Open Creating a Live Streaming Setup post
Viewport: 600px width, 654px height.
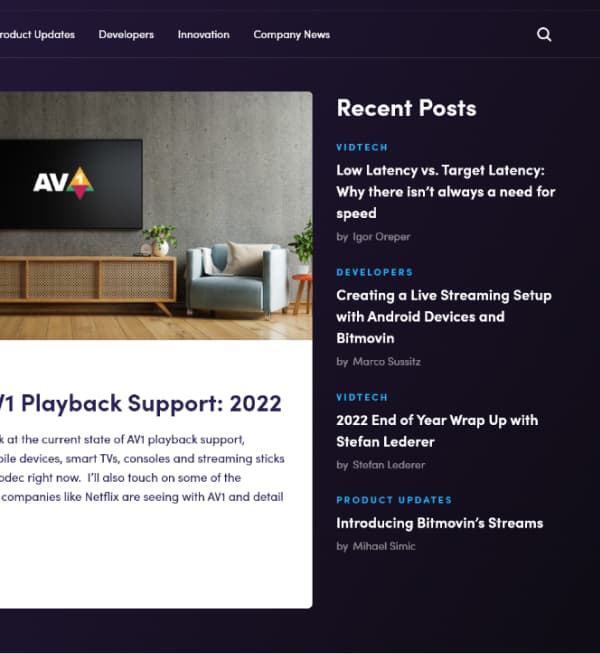tap(444, 317)
